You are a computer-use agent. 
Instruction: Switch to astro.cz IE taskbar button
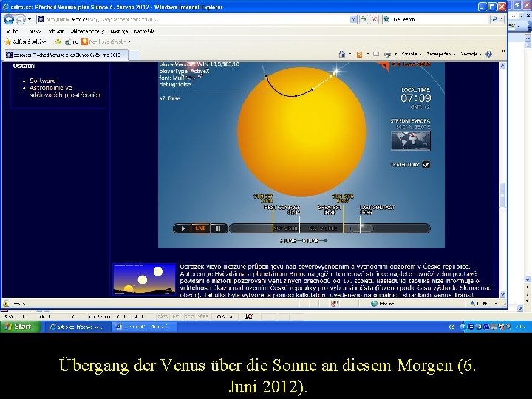click(x=78, y=327)
